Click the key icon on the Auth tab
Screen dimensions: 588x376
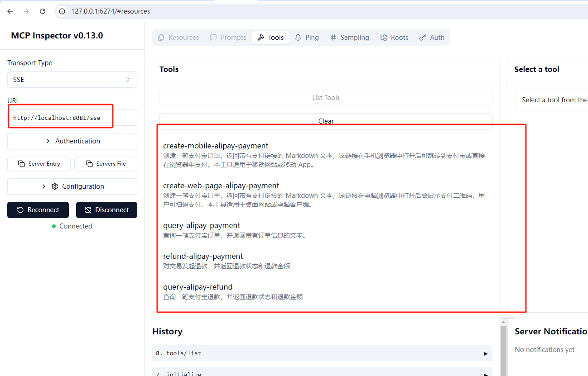coord(423,38)
